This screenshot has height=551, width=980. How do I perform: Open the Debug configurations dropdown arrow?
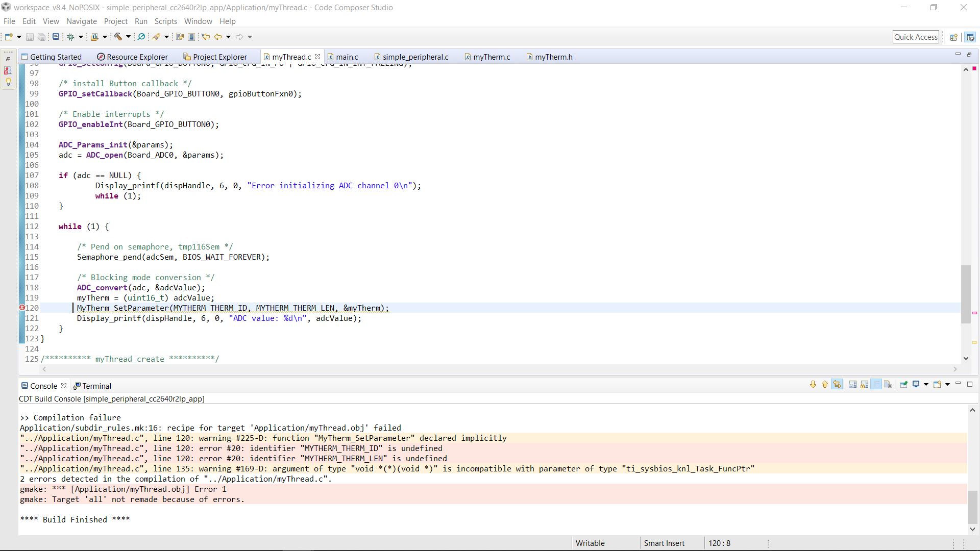(x=81, y=36)
